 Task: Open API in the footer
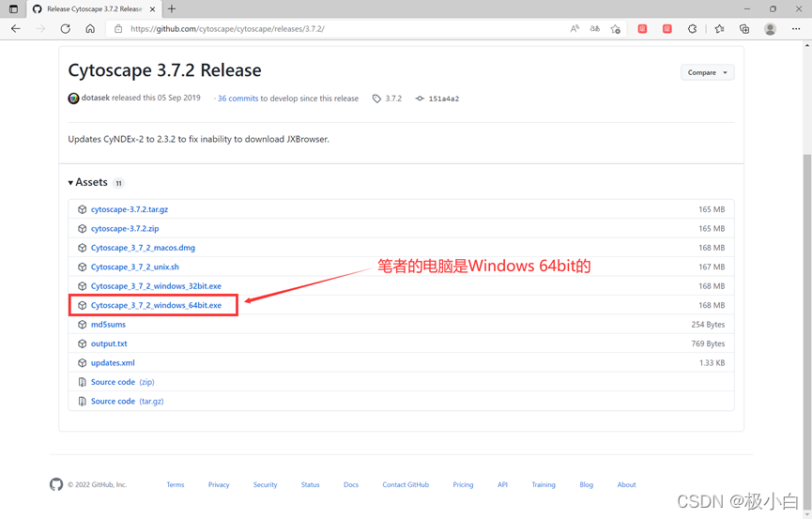502,485
